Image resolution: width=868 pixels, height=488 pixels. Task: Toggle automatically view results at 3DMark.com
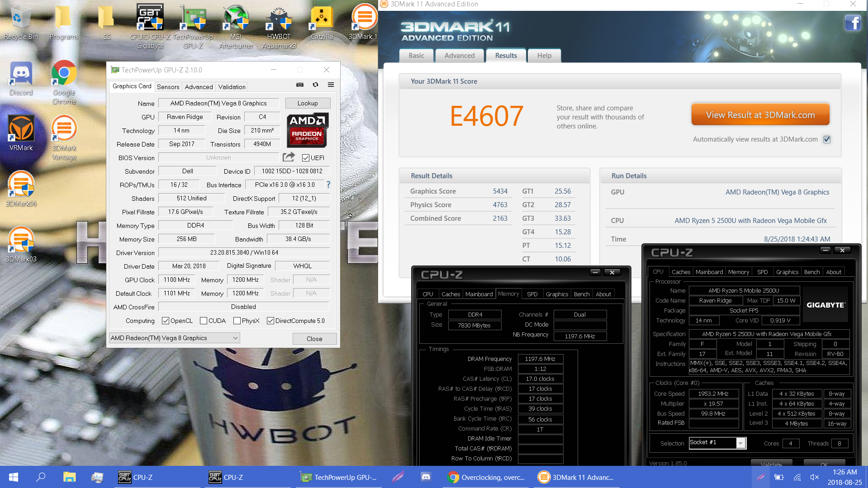[x=827, y=139]
